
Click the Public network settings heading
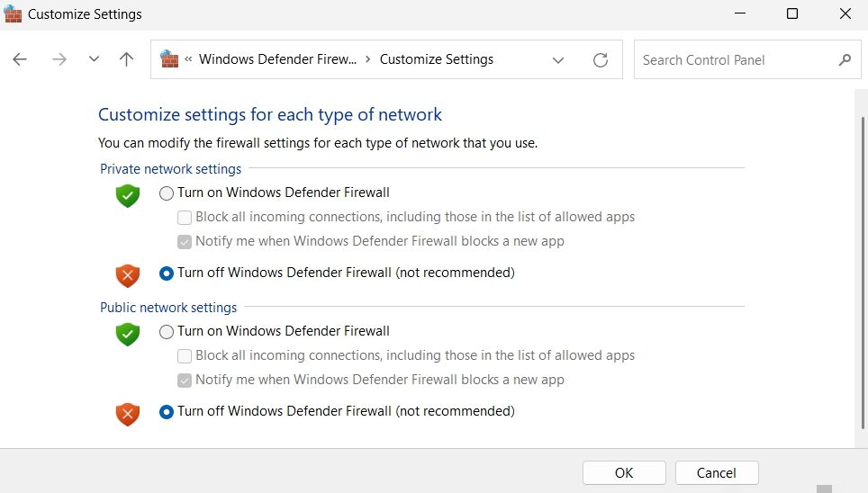pos(168,307)
